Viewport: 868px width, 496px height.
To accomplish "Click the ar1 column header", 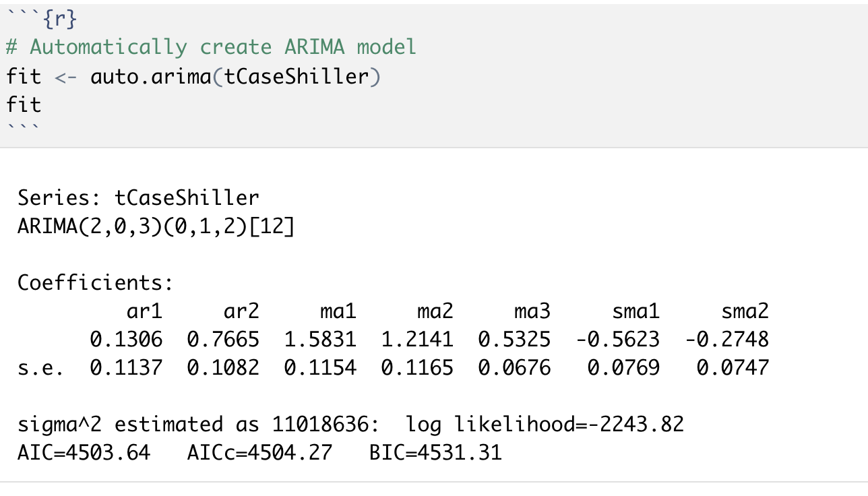I will [x=144, y=311].
